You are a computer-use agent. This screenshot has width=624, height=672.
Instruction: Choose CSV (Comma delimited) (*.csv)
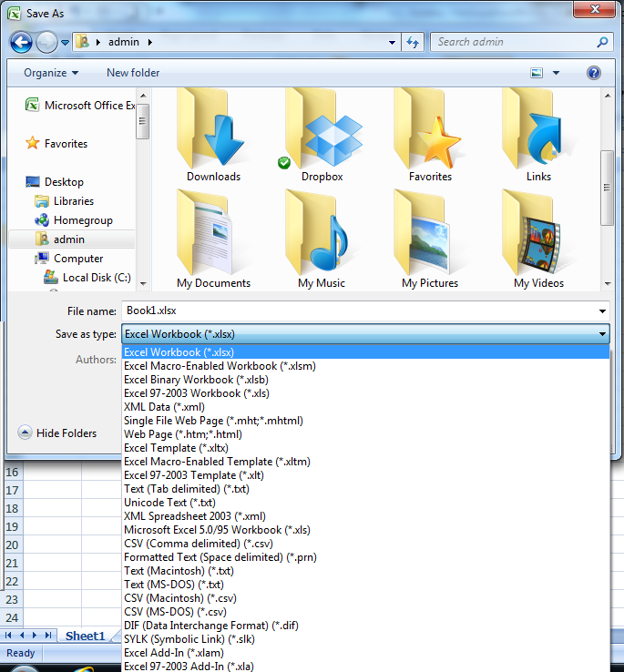click(x=365, y=544)
